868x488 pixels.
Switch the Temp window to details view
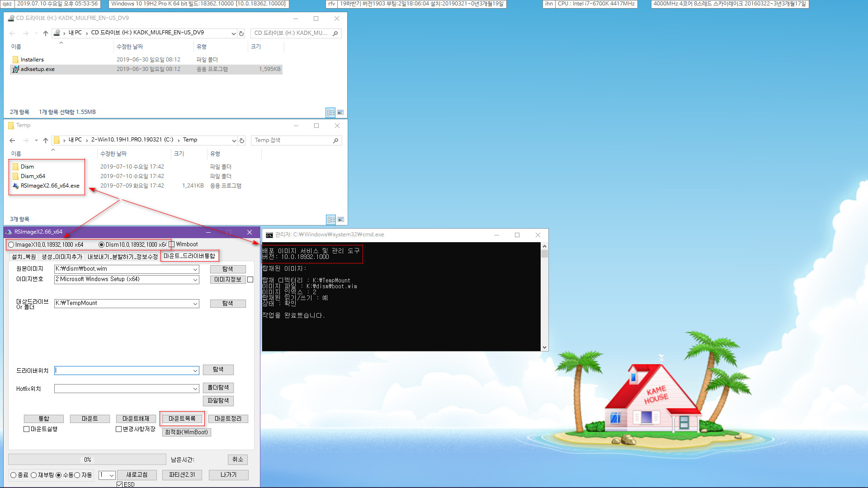click(331, 220)
